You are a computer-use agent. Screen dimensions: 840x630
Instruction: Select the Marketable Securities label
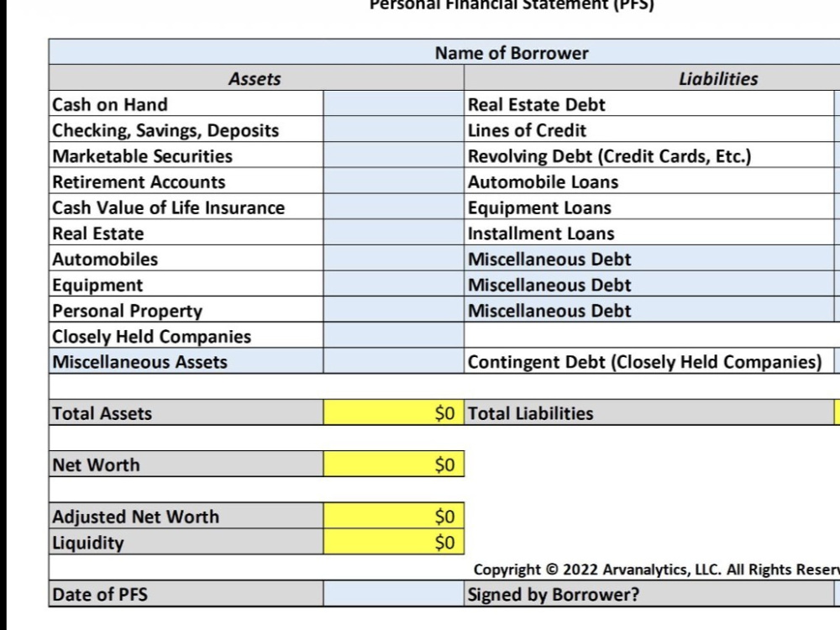[143, 155]
